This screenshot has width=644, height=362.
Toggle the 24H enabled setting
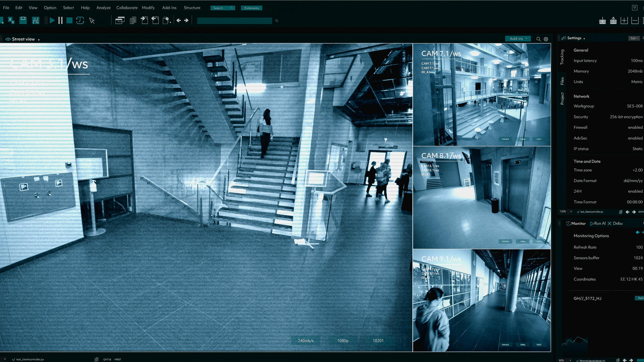(x=635, y=191)
